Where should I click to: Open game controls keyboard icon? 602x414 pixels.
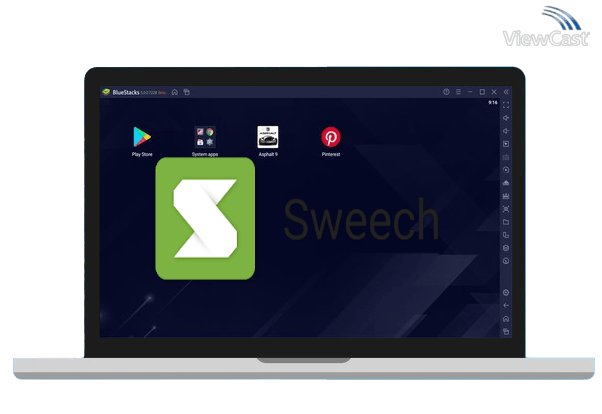coord(506,157)
